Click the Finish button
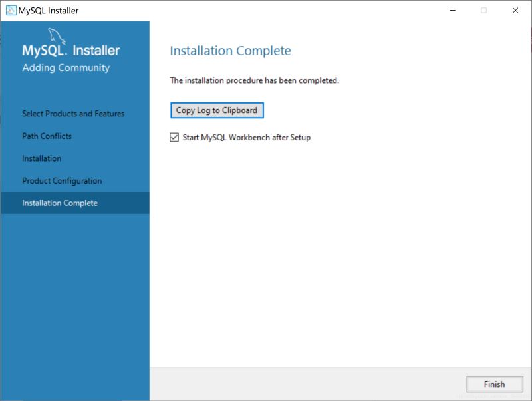The image size is (532, 401). (494, 384)
